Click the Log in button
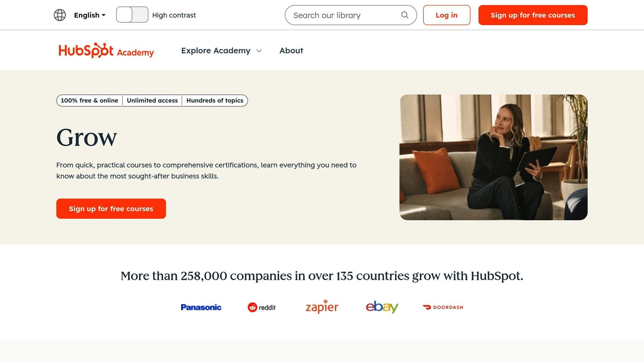Viewport: 644px width, 362px height. tap(447, 15)
